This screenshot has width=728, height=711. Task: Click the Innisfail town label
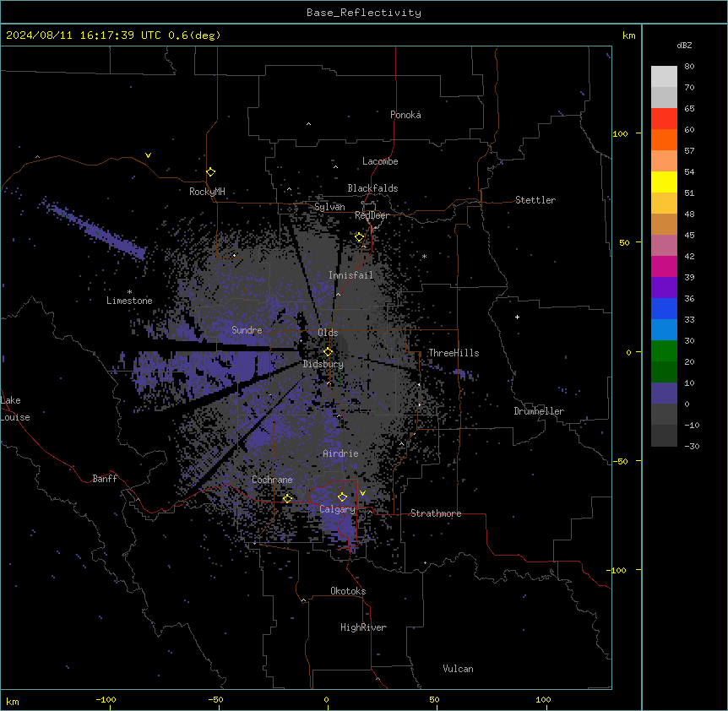tap(350, 275)
